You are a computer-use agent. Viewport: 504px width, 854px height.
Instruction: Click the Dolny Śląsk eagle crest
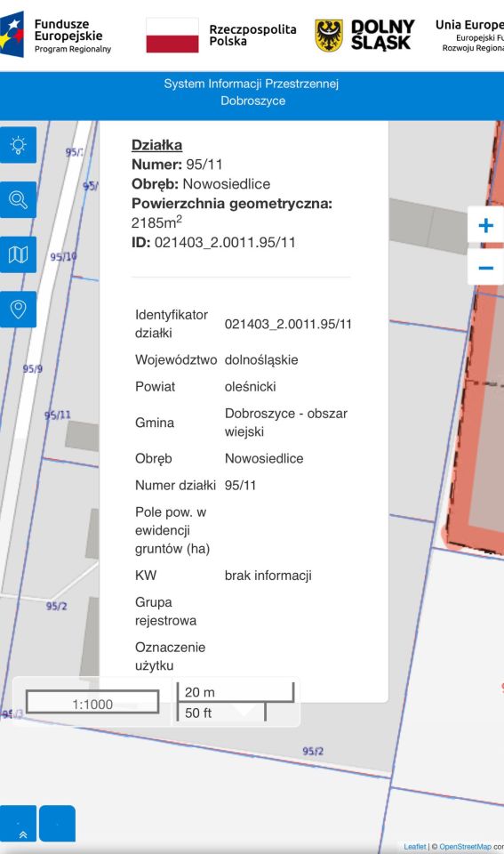329,36
